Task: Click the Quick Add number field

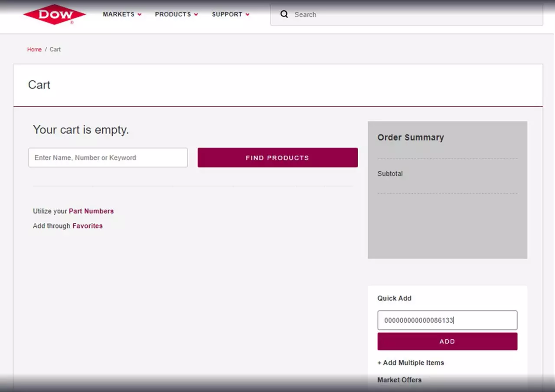Action: pos(447,320)
